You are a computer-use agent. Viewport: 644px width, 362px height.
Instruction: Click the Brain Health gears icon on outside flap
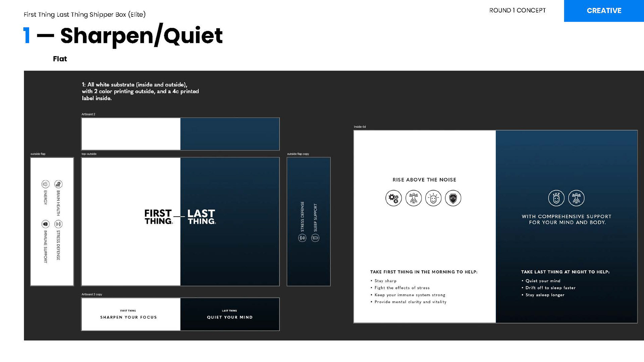pyautogui.click(x=58, y=184)
